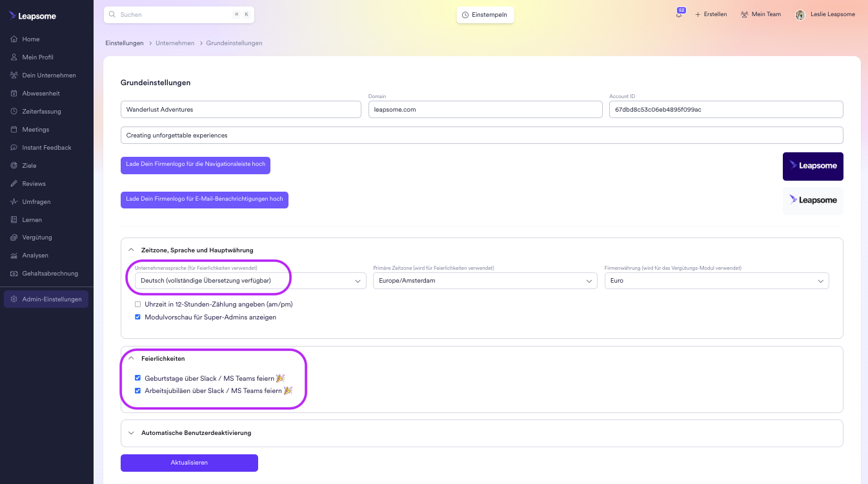
Task: Open the Europe/Amsterdam timezone dropdown
Action: point(485,281)
